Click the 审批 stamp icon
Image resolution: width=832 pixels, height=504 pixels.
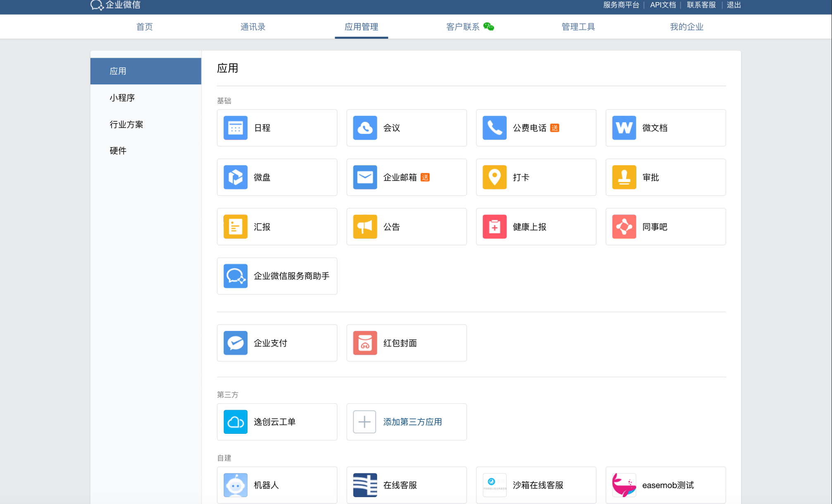tap(624, 177)
